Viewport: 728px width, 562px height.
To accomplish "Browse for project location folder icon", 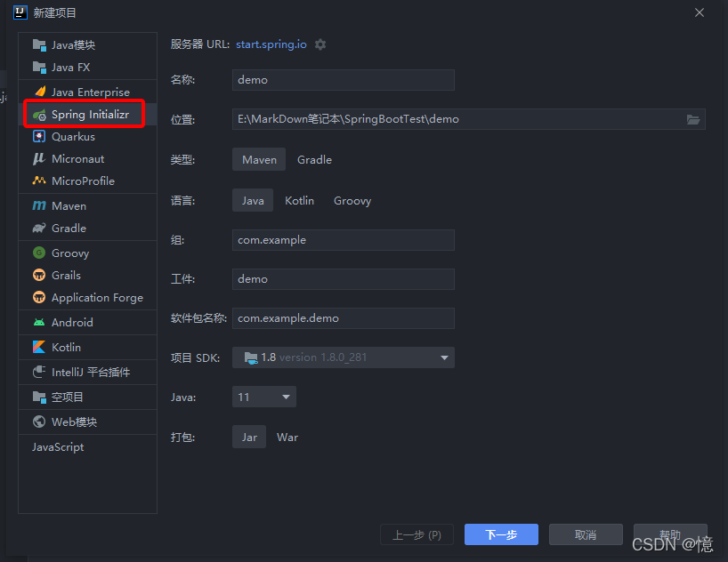I will pos(693,120).
